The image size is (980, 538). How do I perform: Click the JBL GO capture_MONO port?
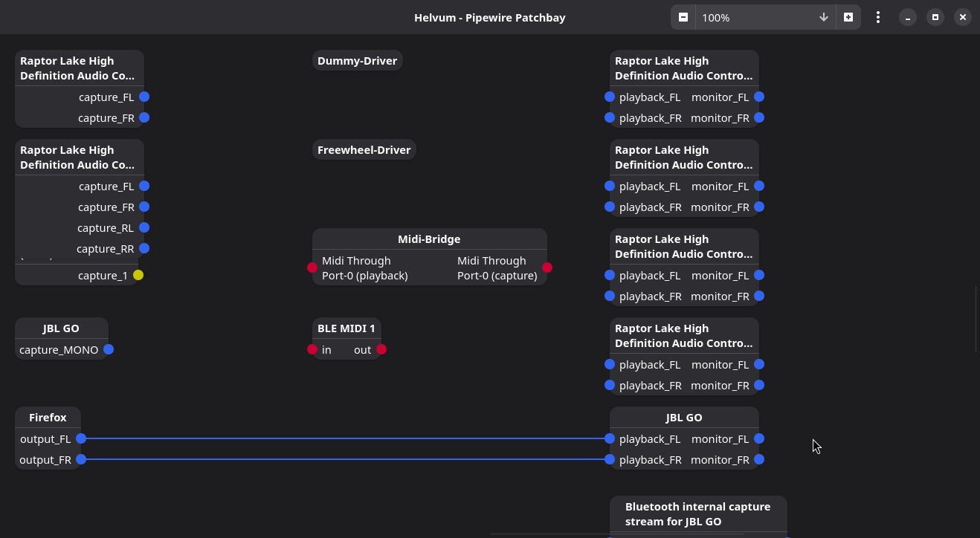pos(109,349)
